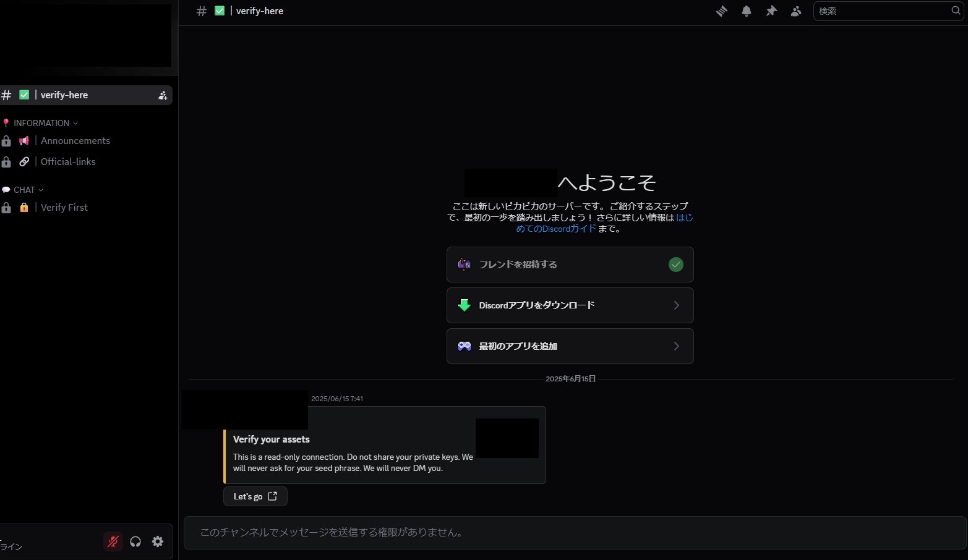Viewport: 968px width, 560px height.
Task: Click the Let's go button
Action: click(255, 496)
